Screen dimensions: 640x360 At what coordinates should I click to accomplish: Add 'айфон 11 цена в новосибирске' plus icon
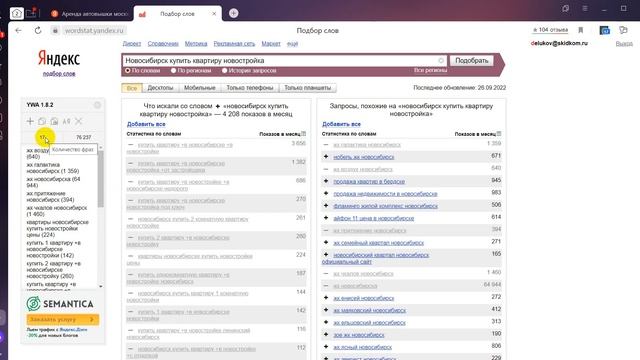click(x=326, y=218)
